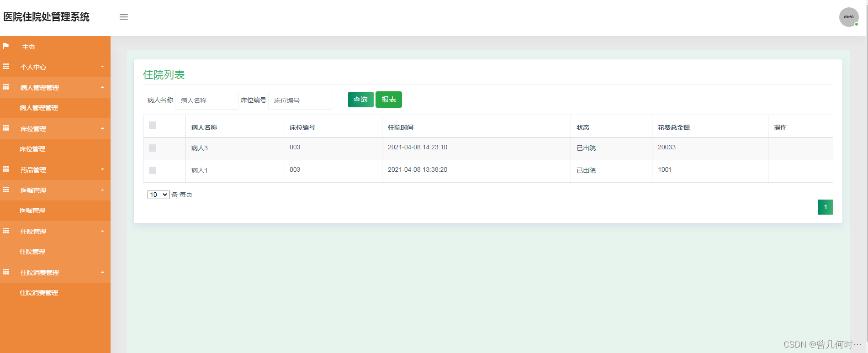This screenshot has width=868, height=353.
Task: Click the grid icon beside 医嘱管理 header
Action: tap(6, 190)
